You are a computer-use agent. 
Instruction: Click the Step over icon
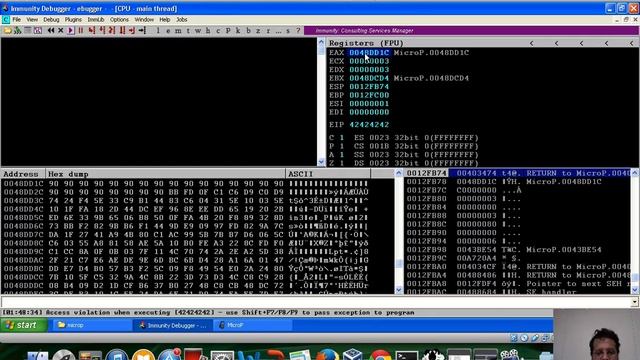point(102,31)
